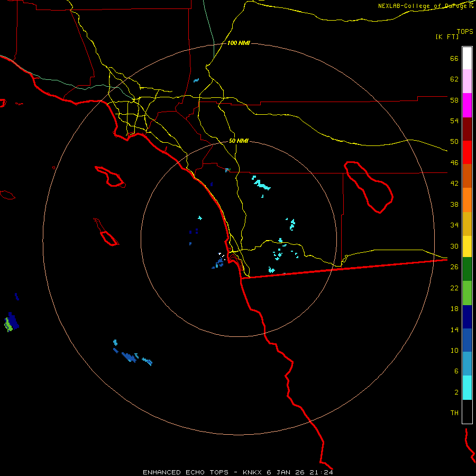The image size is (476, 476).
Task: Click the gold legend swatch
Action: (467, 224)
